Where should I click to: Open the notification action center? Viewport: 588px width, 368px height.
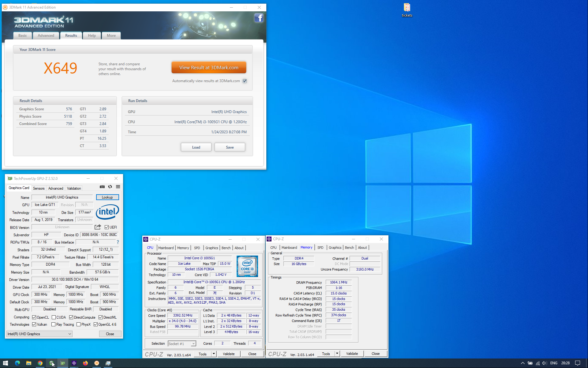[x=578, y=363]
